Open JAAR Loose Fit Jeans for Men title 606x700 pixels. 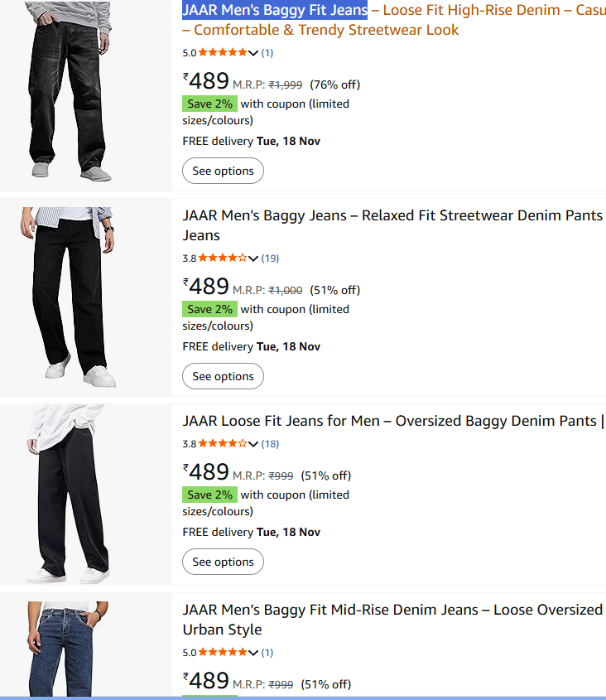[394, 421]
